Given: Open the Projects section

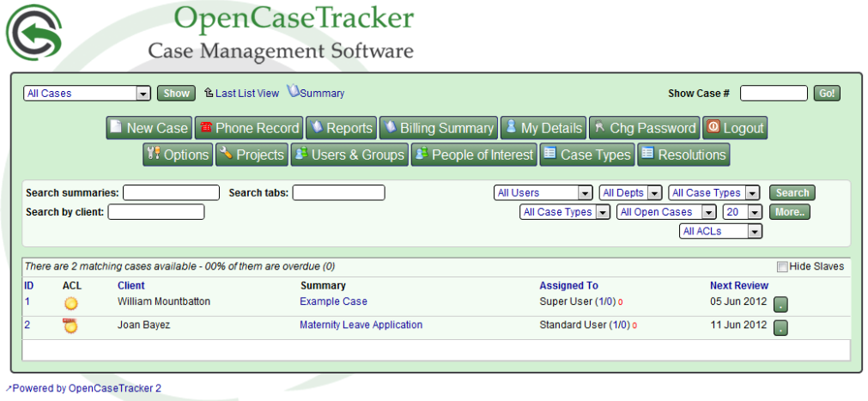Looking at the screenshot, I should [x=252, y=155].
